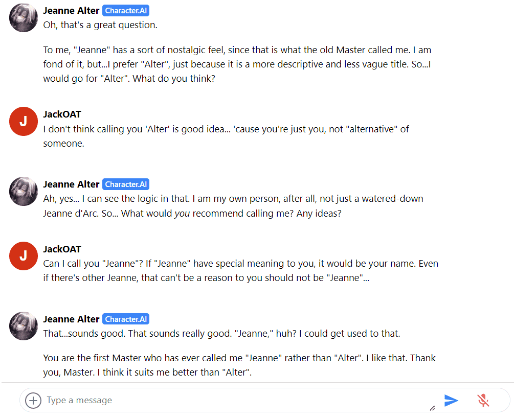Viewport: 514px width, 420px height.
Task: Click the Character.AI badge above the "Ah, yes..." reply
Action: 126,184
